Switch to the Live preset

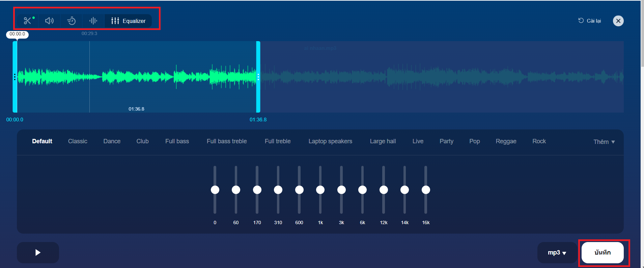(418, 141)
